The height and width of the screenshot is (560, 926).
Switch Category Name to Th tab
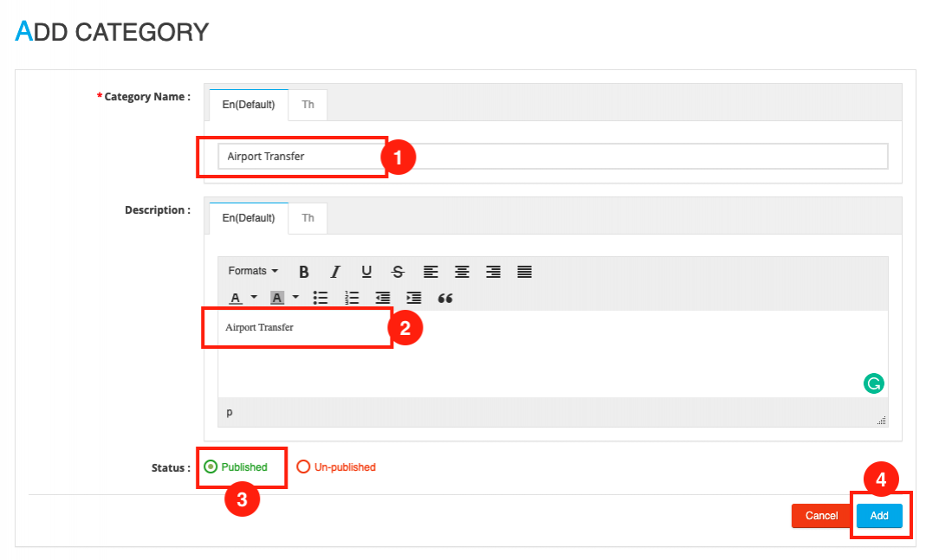308,105
